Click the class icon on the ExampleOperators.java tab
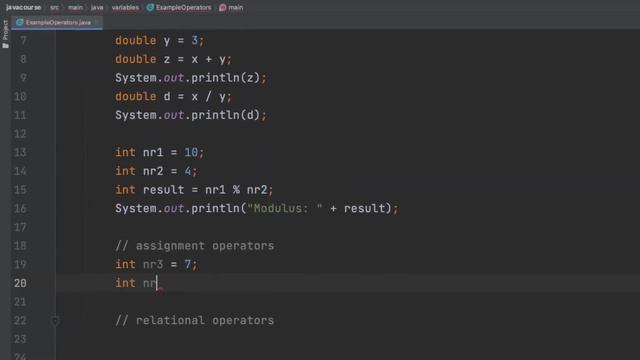The image size is (640, 360). coord(20,22)
